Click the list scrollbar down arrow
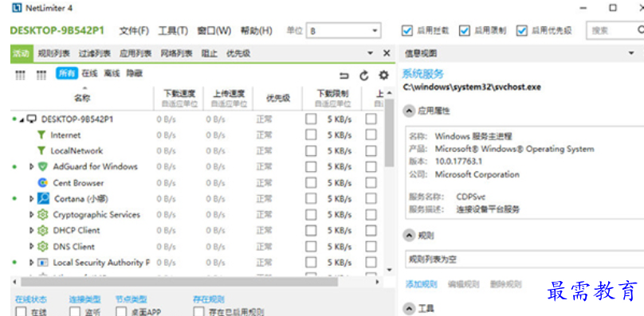Screen dimensions: 644x316 pyautogui.click(x=390, y=270)
